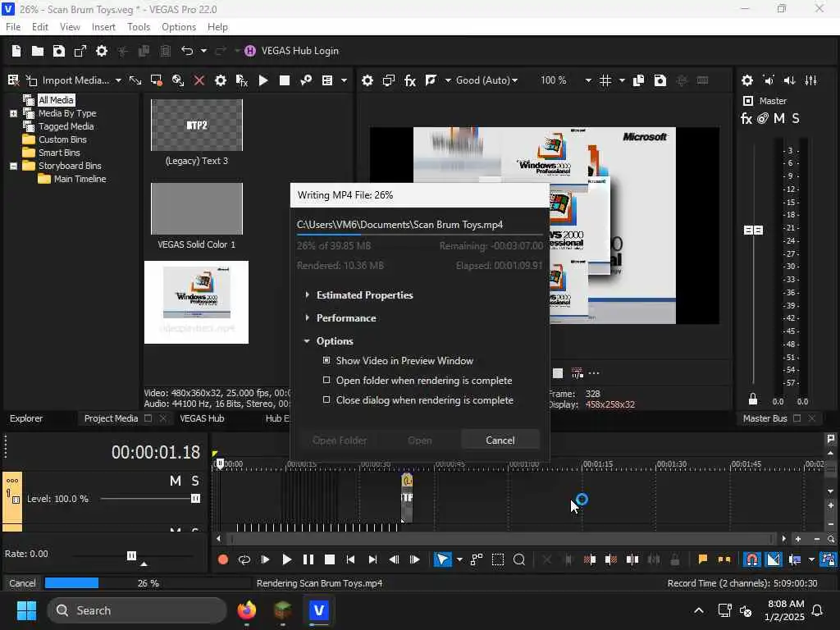Toggle the preview overlays grid icon

coord(605,80)
